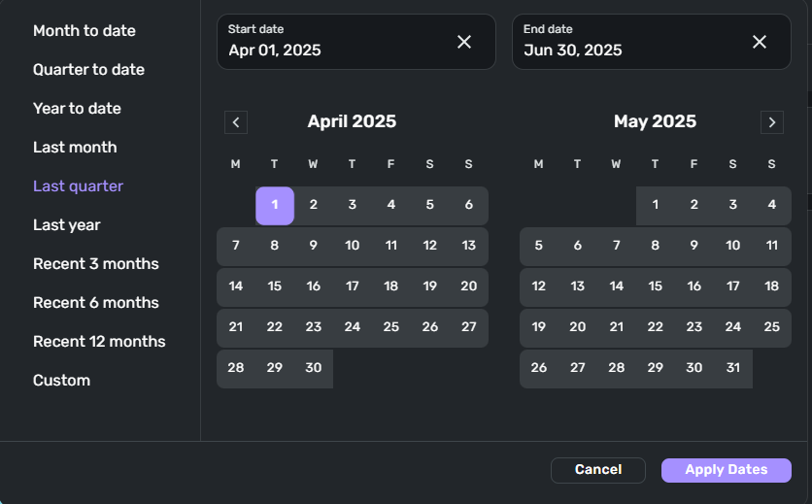Advance to next month with right chevron
This screenshot has height=504, width=812.
point(771,122)
